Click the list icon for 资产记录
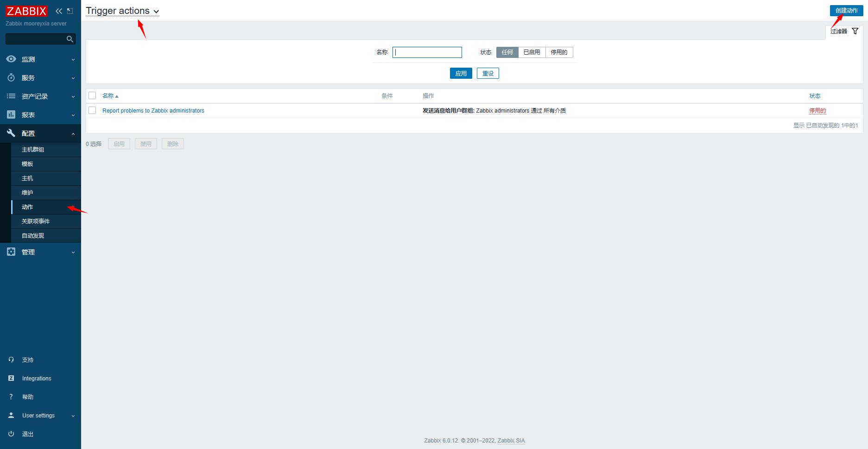 (11, 96)
